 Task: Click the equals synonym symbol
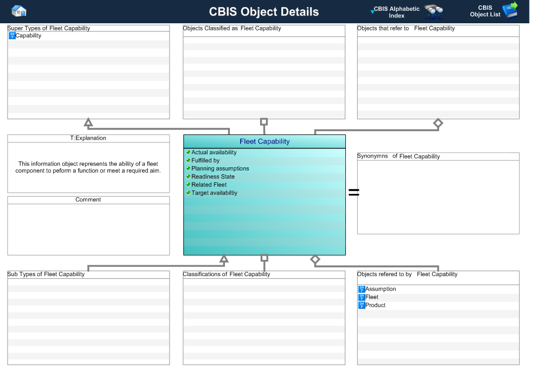click(x=354, y=192)
